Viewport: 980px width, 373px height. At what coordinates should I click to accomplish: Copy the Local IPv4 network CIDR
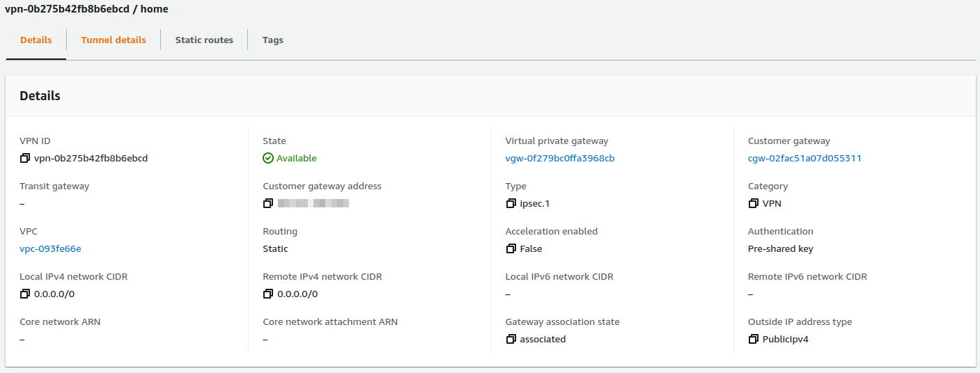25,294
